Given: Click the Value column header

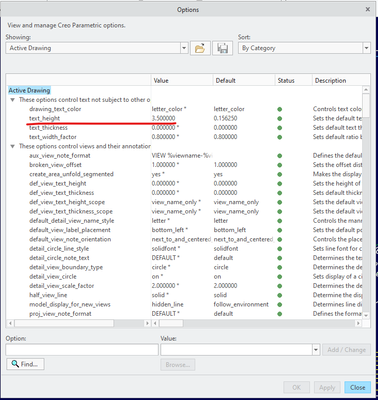Looking at the screenshot, I should 182,80.
